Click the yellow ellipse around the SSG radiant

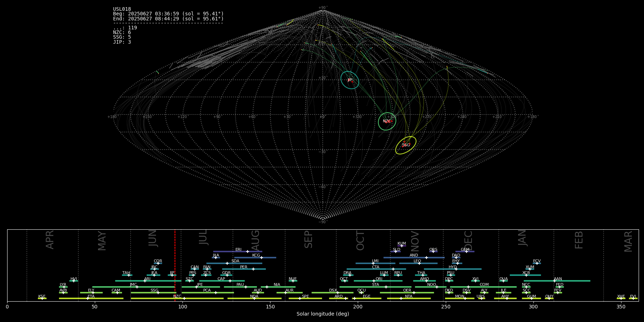click(x=406, y=145)
